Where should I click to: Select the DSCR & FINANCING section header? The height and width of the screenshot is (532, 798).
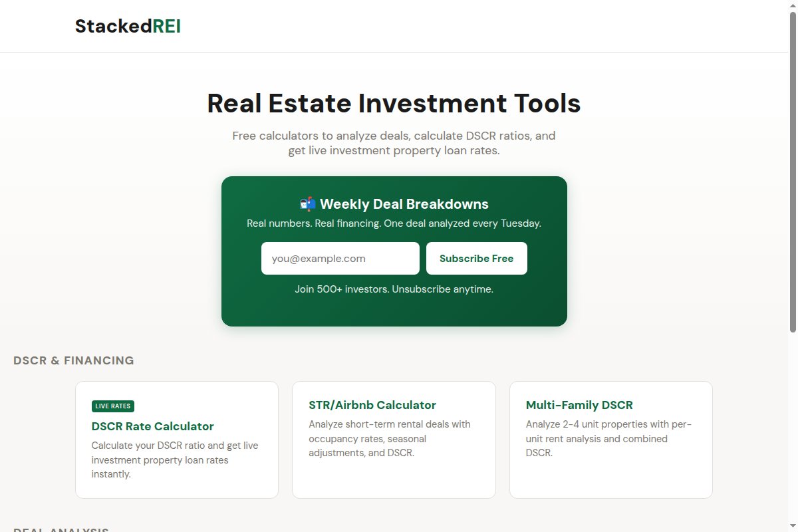click(74, 360)
